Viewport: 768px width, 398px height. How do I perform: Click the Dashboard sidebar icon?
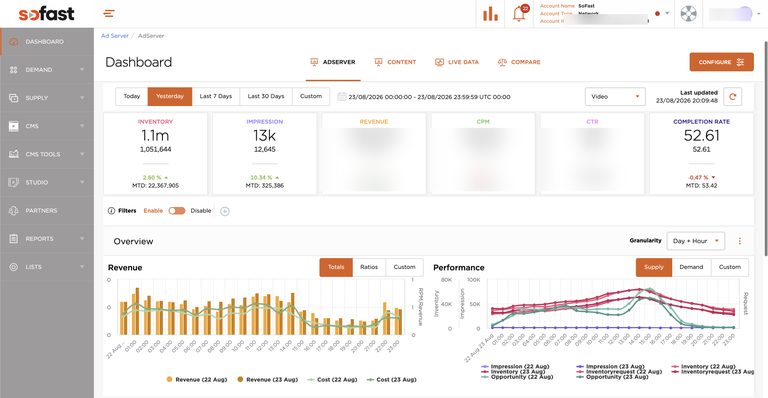pos(14,42)
